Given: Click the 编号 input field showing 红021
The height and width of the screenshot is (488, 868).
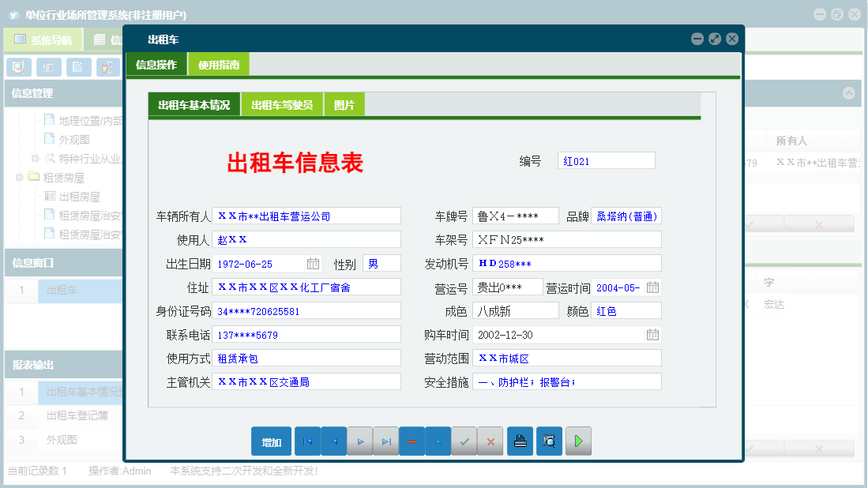Looking at the screenshot, I should [x=606, y=160].
